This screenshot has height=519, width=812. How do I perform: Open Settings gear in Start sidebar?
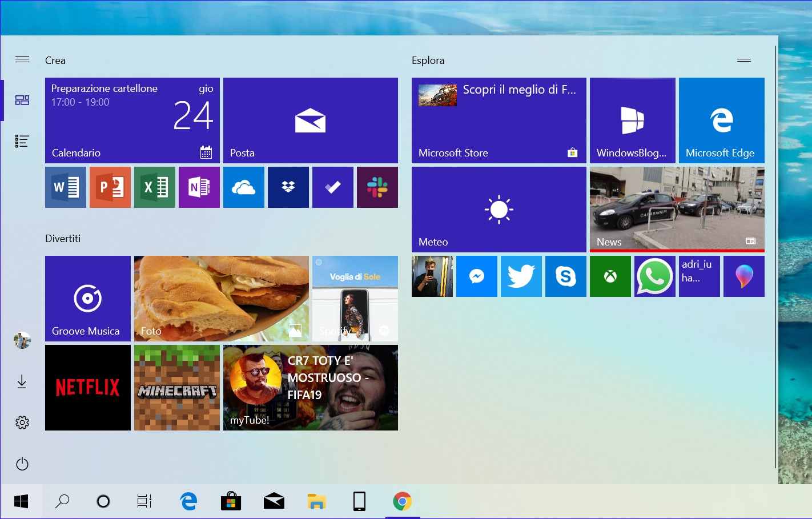[22, 423]
